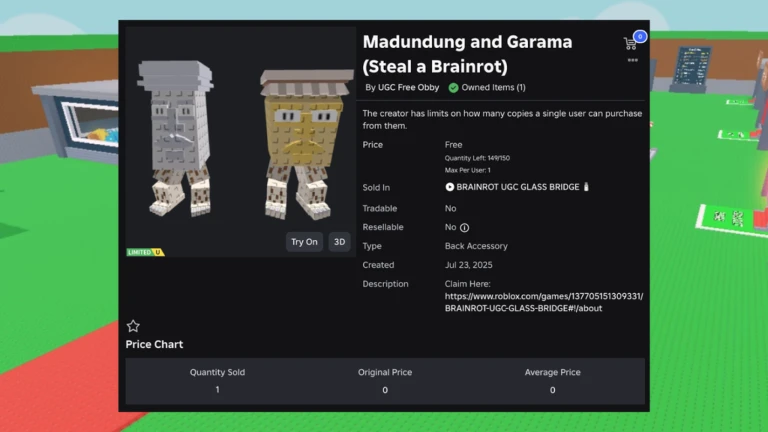The image size is (768, 432).
Task: Click the Average Price value 0
Action: (x=552, y=390)
